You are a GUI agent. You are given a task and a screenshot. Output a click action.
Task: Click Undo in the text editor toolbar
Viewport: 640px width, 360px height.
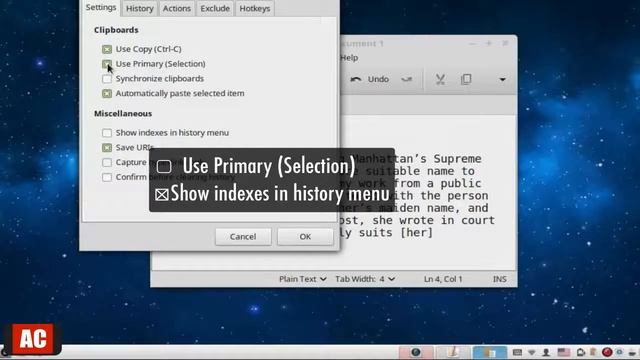click(369, 79)
